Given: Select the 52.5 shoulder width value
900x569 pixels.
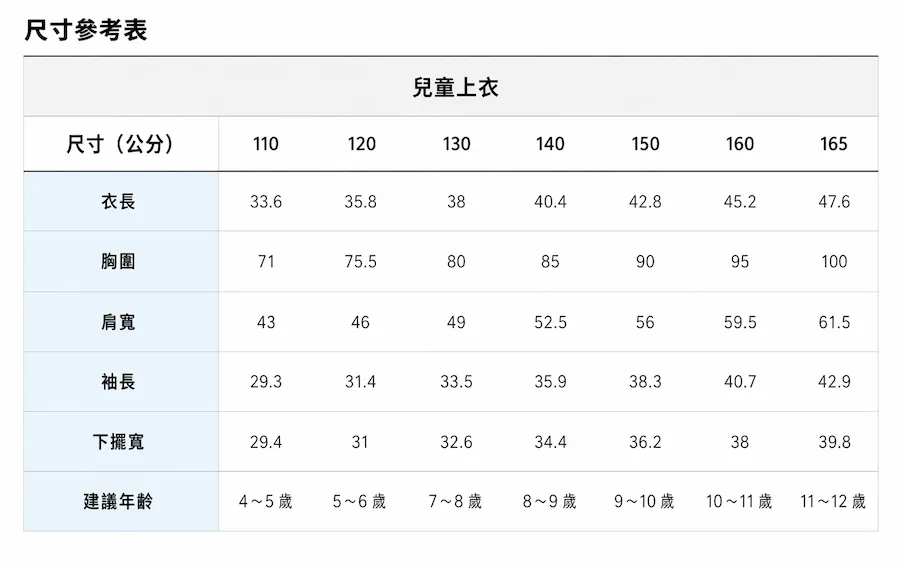Looking at the screenshot, I should click(x=550, y=322).
